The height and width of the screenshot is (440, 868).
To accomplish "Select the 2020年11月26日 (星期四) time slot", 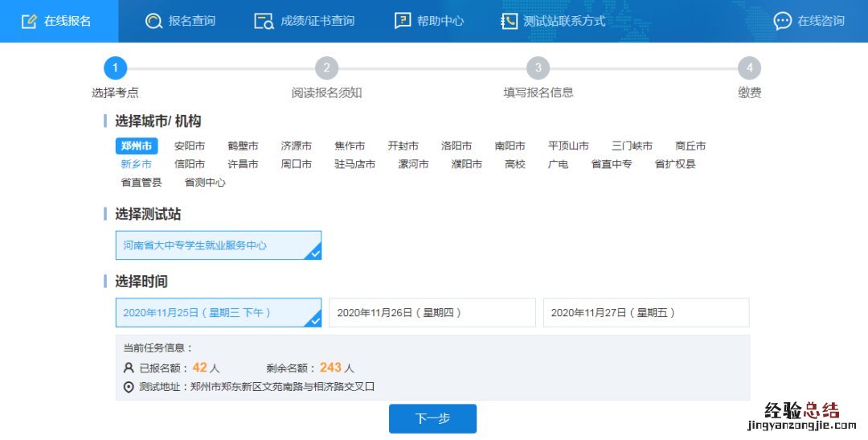I will pos(432,312).
